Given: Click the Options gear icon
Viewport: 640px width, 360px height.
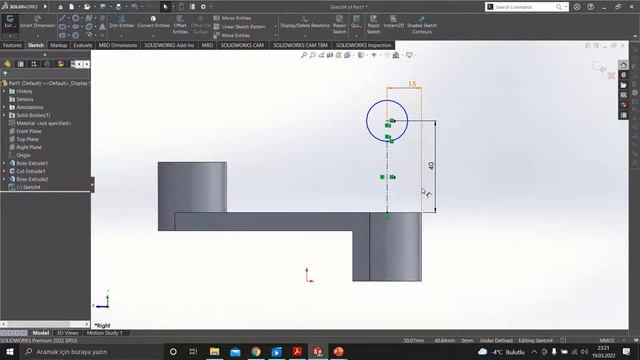Looking at the screenshot, I should click(203, 7).
